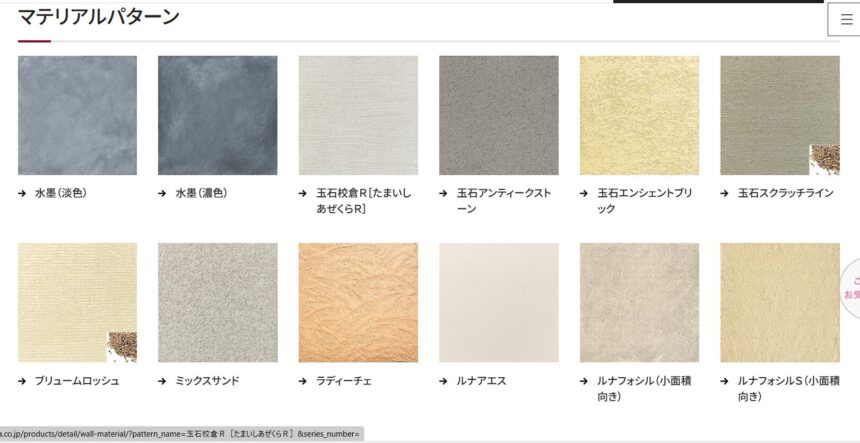Select the yellow 玉石エンシェントブリック thumbnail

[640, 115]
